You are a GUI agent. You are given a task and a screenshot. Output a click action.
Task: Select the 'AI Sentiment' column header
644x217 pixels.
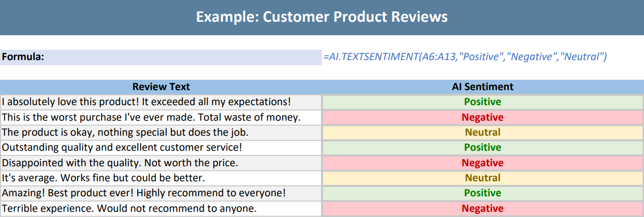[482, 87]
